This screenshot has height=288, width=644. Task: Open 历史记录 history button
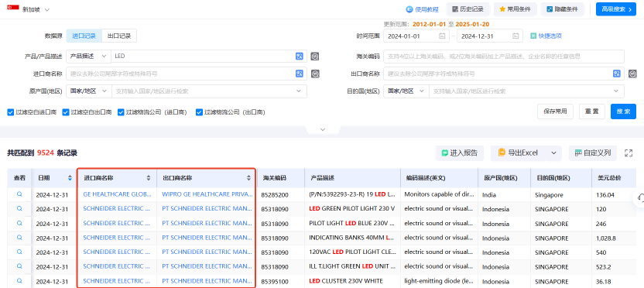pyautogui.click(x=468, y=9)
